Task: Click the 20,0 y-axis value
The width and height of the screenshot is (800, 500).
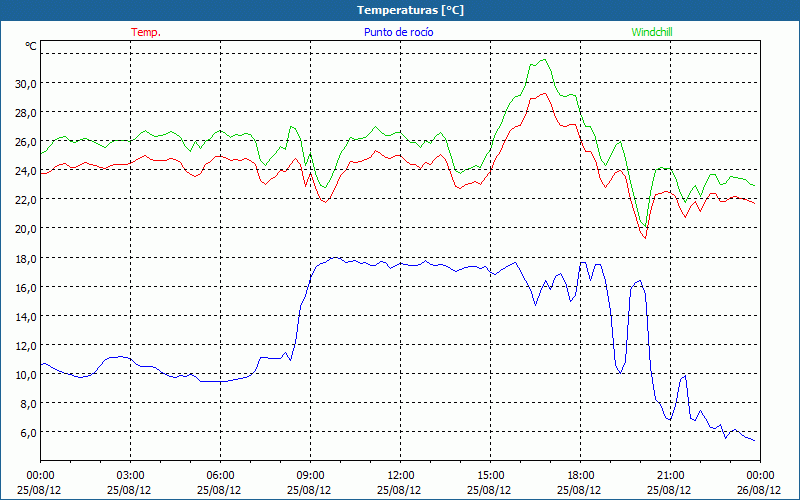Action: click(26, 230)
